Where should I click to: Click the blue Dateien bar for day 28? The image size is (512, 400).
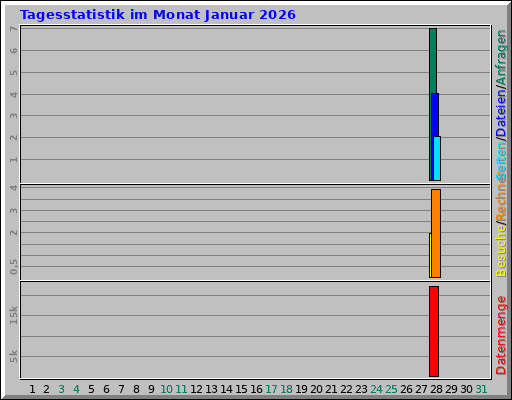(435, 115)
